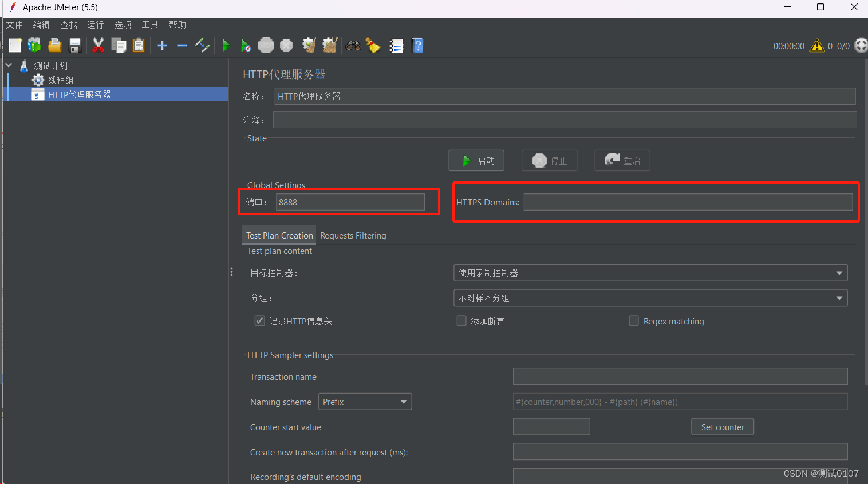Screen dimensions: 868x484
Task: Click the Save floppy disk icon
Action: 75,46
